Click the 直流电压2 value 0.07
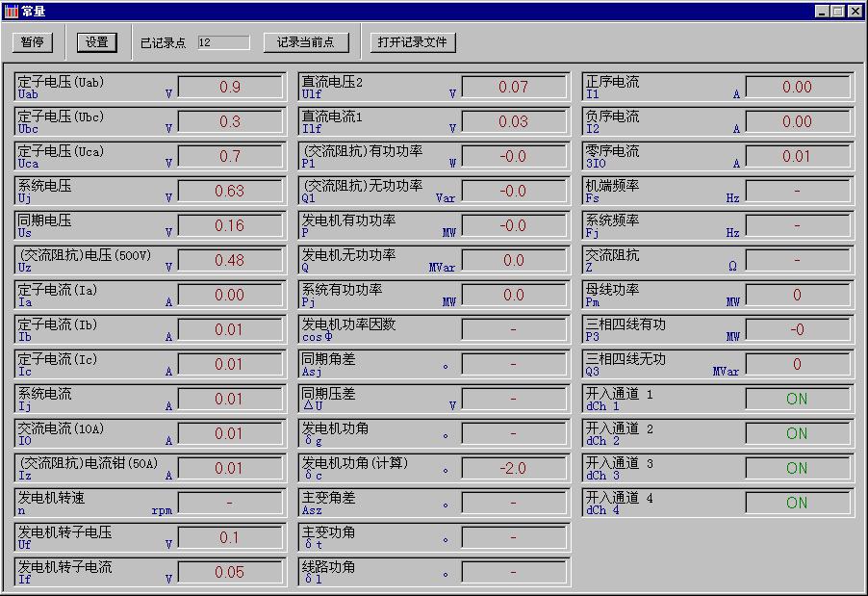Screen dimensions: 868x596 (x=513, y=87)
